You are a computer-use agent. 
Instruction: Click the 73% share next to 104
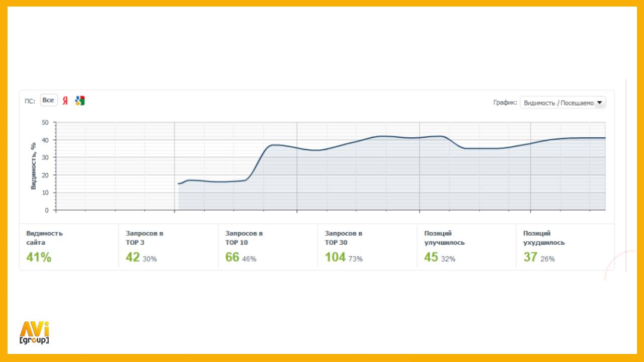click(x=355, y=259)
